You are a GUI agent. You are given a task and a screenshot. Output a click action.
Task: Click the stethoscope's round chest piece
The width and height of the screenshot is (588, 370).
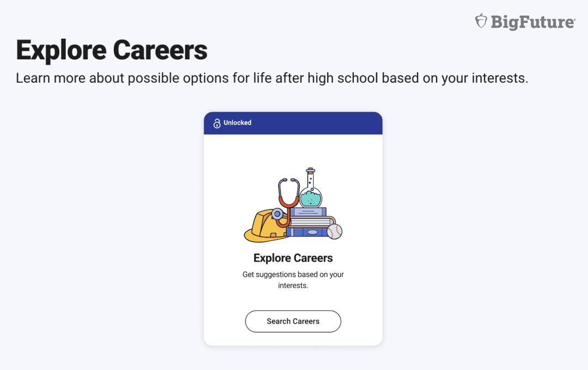(278, 213)
